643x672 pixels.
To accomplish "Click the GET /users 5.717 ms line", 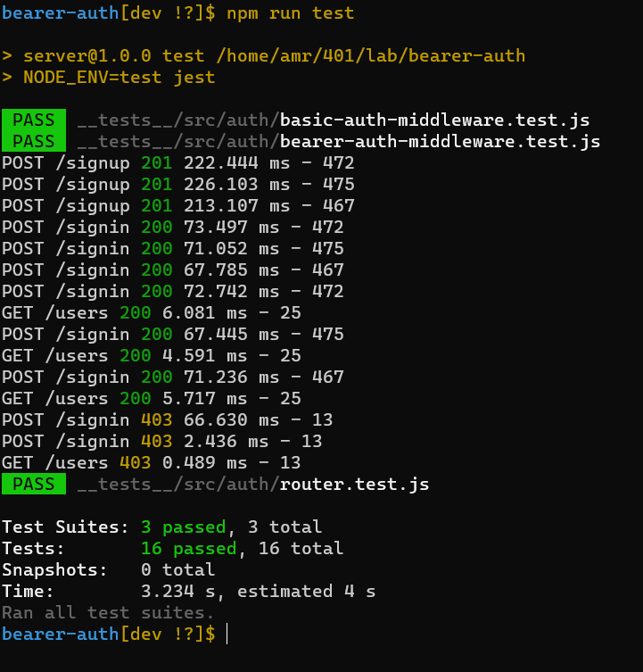I will tap(152, 399).
